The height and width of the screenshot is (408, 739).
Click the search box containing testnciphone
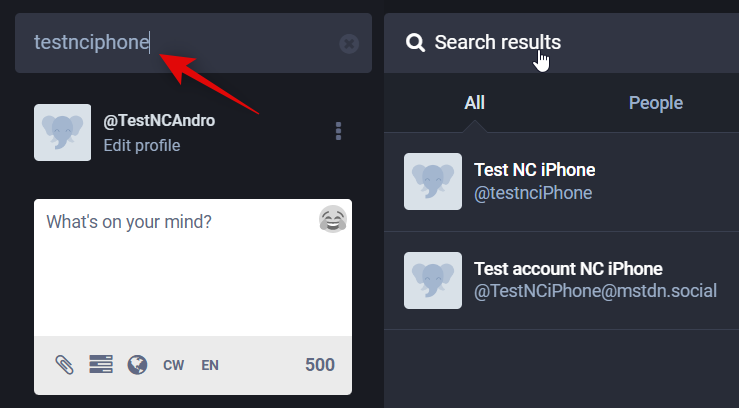tap(180, 42)
